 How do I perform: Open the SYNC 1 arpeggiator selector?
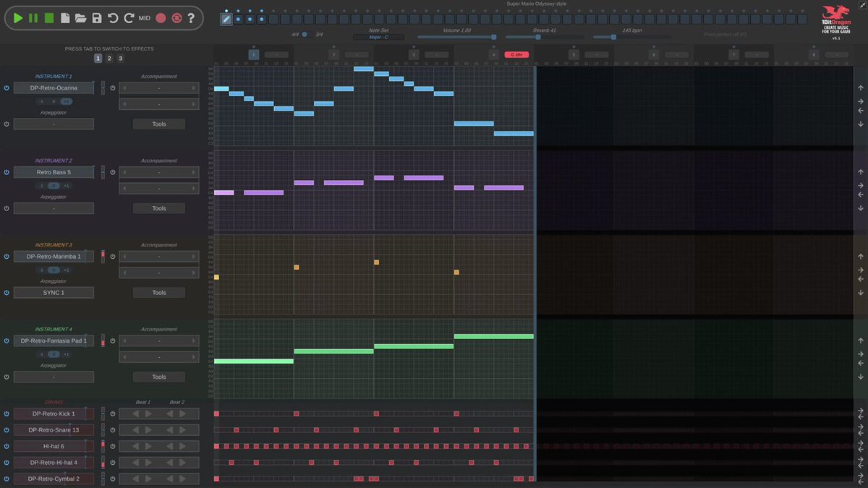[54, 293]
